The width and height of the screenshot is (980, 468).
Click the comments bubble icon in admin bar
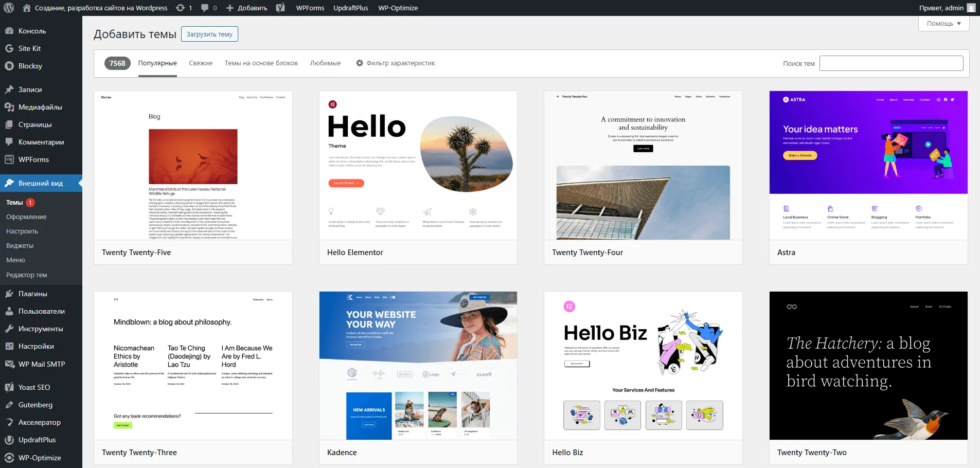(x=205, y=8)
